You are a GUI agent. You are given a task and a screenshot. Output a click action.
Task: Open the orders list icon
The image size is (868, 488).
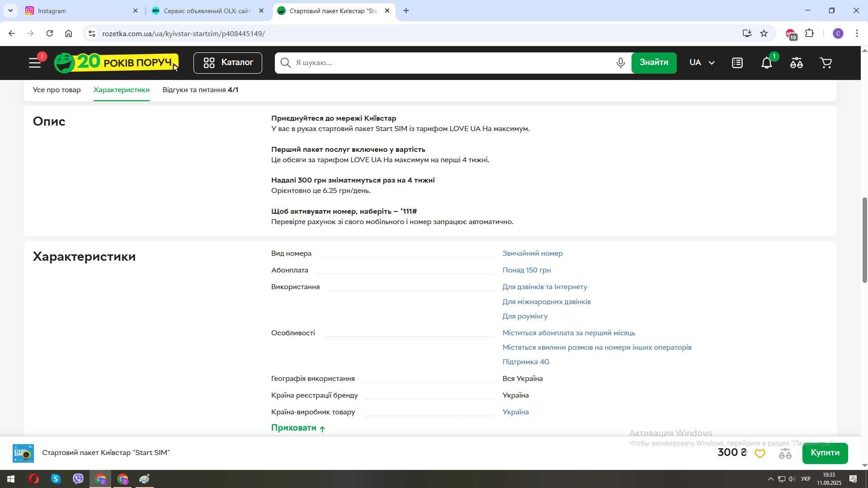pos(737,63)
